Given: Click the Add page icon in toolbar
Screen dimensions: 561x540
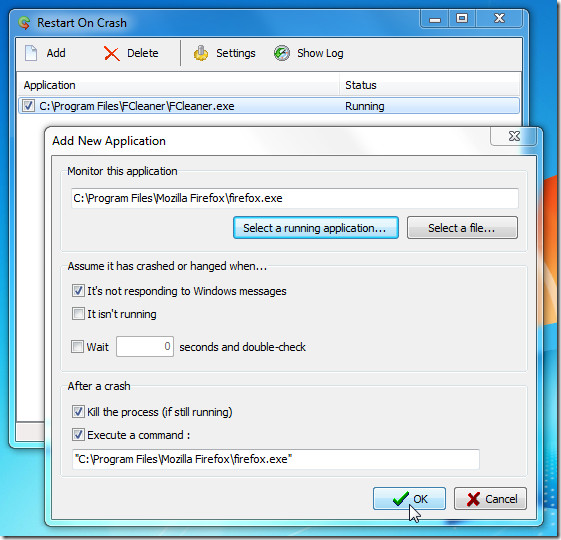Looking at the screenshot, I should click(x=31, y=53).
